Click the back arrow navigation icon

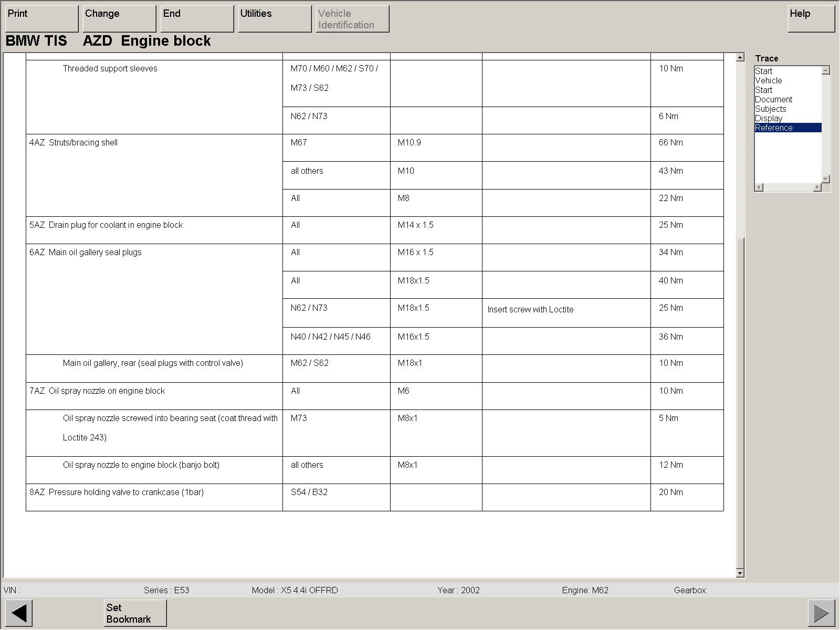pyautogui.click(x=19, y=613)
